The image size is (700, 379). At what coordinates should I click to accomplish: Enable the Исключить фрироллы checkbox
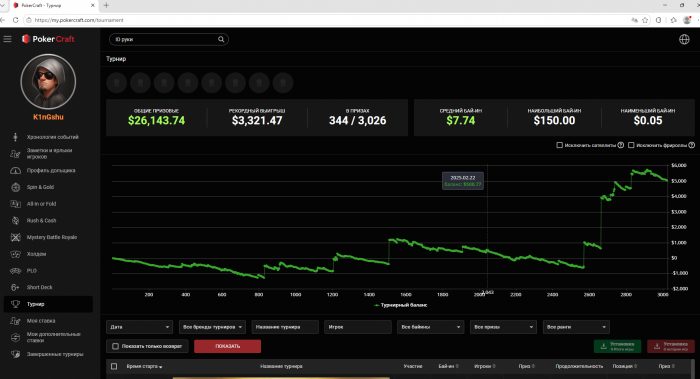coord(631,145)
